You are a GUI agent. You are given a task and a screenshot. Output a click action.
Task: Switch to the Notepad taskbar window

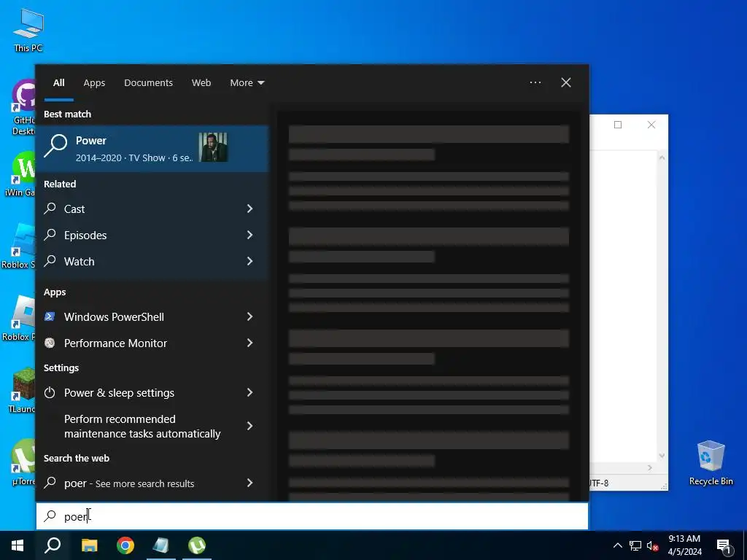(x=161, y=545)
